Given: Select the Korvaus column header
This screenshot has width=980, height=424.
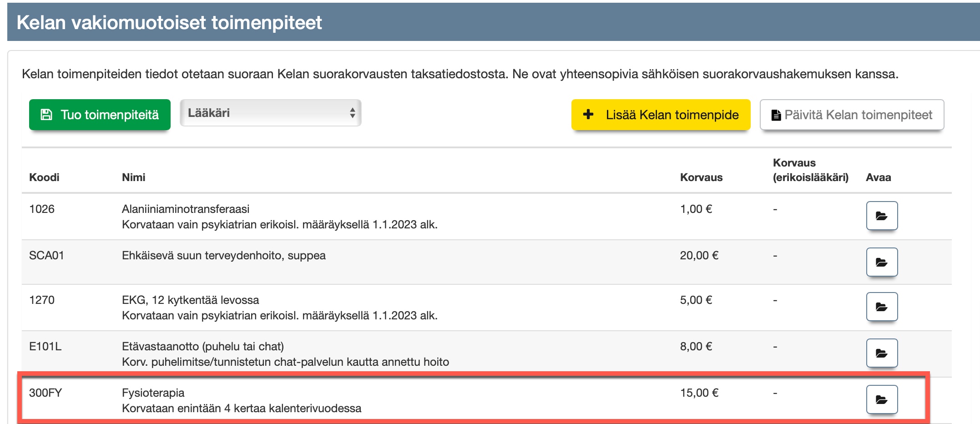Looking at the screenshot, I should (701, 177).
